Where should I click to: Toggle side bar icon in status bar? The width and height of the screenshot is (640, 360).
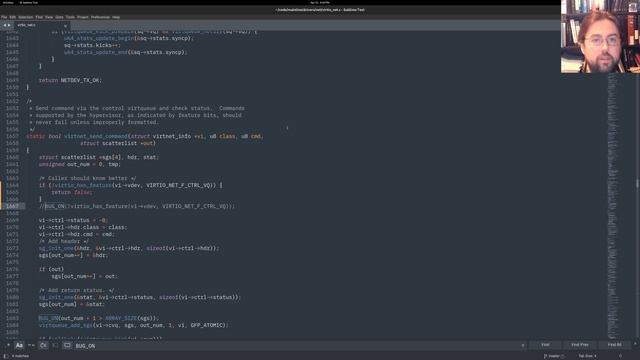point(6,356)
